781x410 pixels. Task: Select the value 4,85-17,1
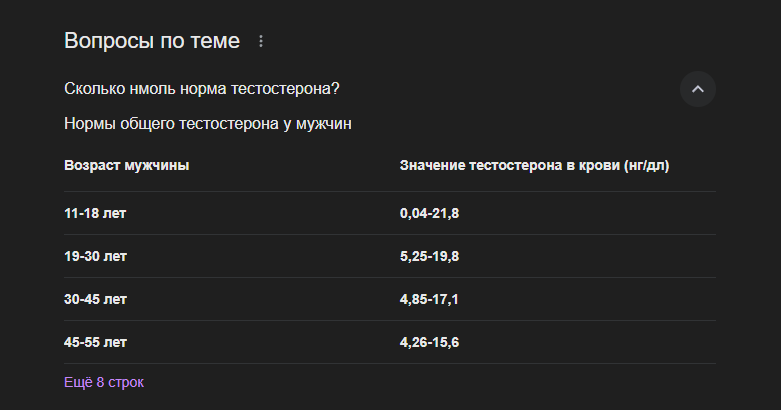point(429,299)
